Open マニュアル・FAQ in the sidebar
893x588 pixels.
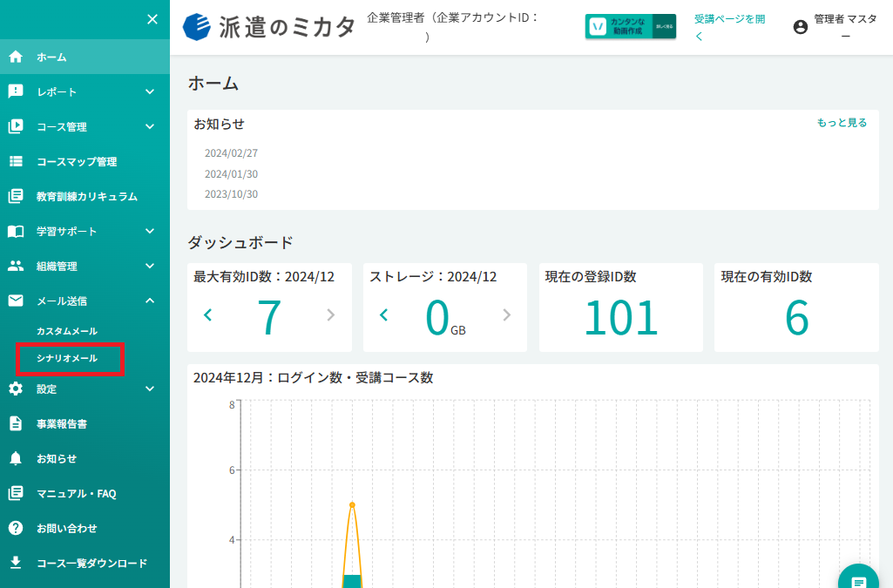click(85, 494)
